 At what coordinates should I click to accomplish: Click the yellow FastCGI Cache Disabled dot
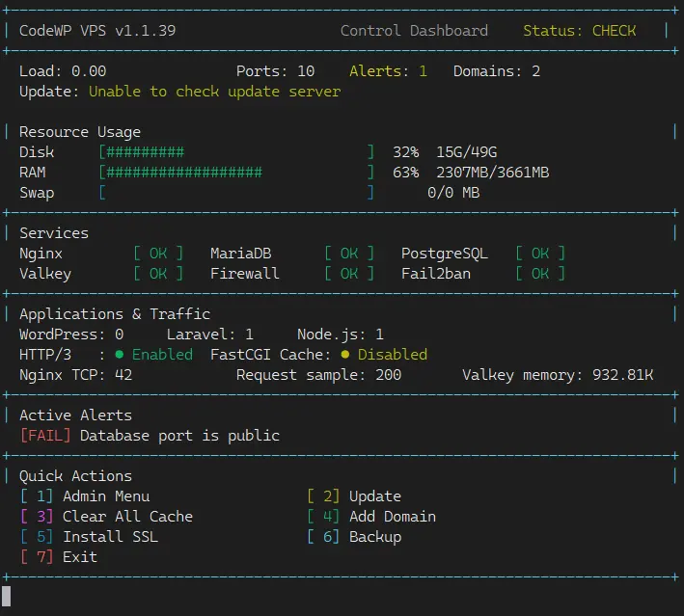[x=345, y=355]
